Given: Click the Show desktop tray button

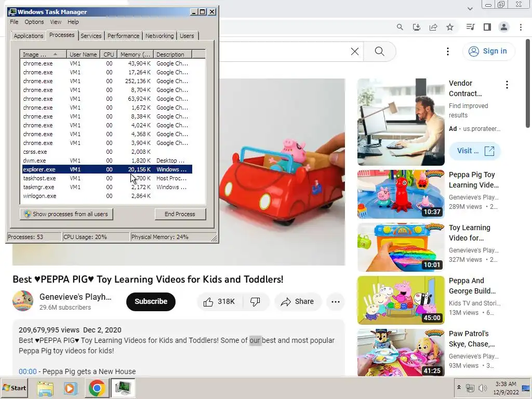Looking at the screenshot, I should click(x=526, y=388).
